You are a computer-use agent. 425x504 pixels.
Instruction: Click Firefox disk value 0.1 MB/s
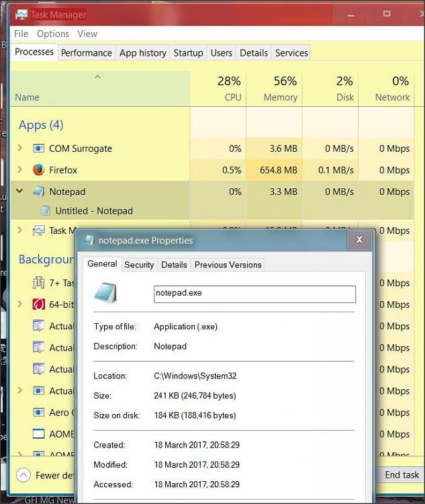point(336,170)
